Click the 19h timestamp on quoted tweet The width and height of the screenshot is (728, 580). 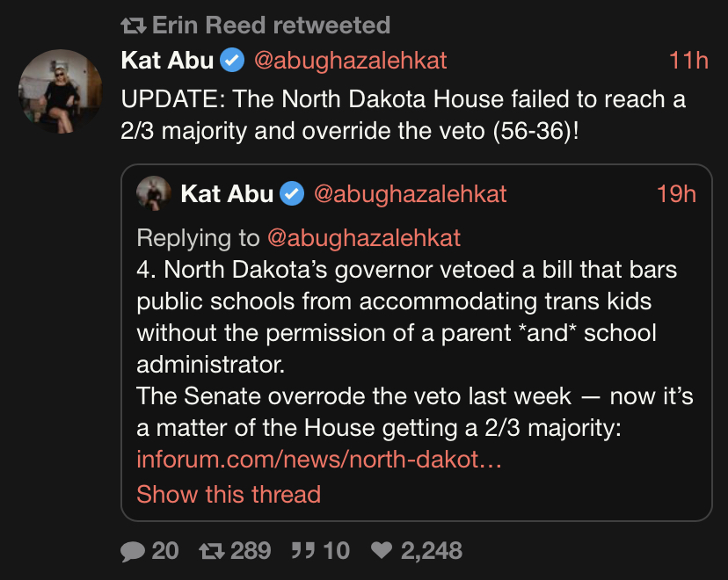point(676,194)
